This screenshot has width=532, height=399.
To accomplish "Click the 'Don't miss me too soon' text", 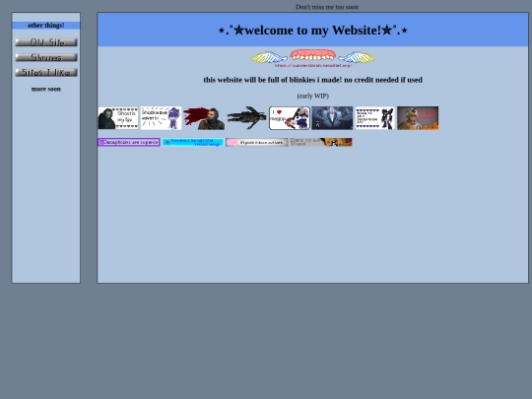I will pos(327,7).
